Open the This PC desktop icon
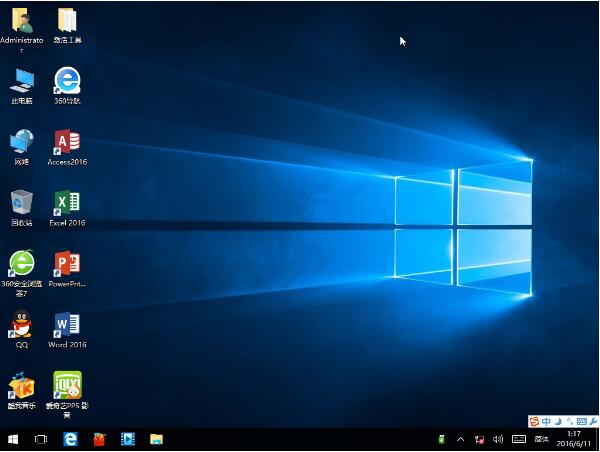600x452 pixels. click(21, 81)
